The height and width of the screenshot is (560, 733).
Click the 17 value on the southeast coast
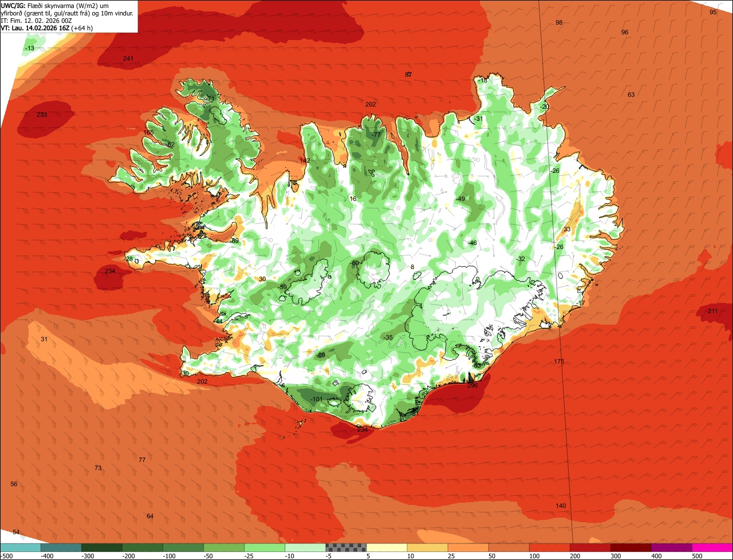(x=582, y=303)
